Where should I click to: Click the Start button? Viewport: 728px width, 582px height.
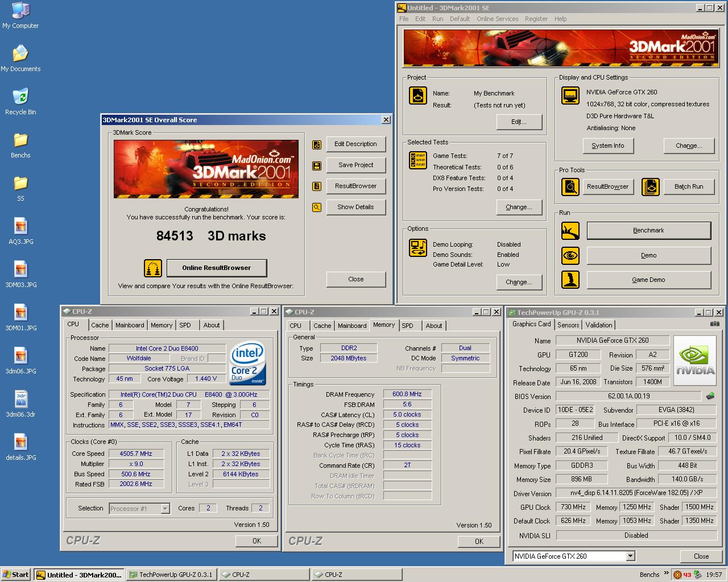(16, 575)
